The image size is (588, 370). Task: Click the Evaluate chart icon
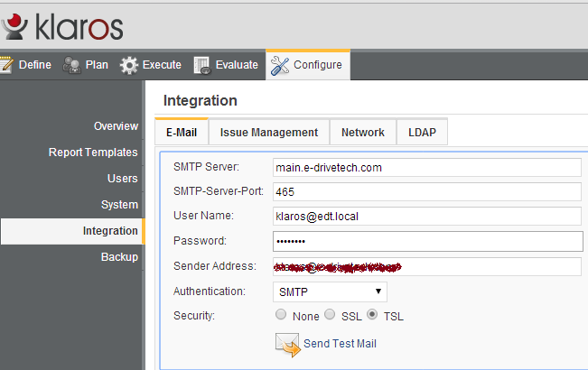pos(202,65)
